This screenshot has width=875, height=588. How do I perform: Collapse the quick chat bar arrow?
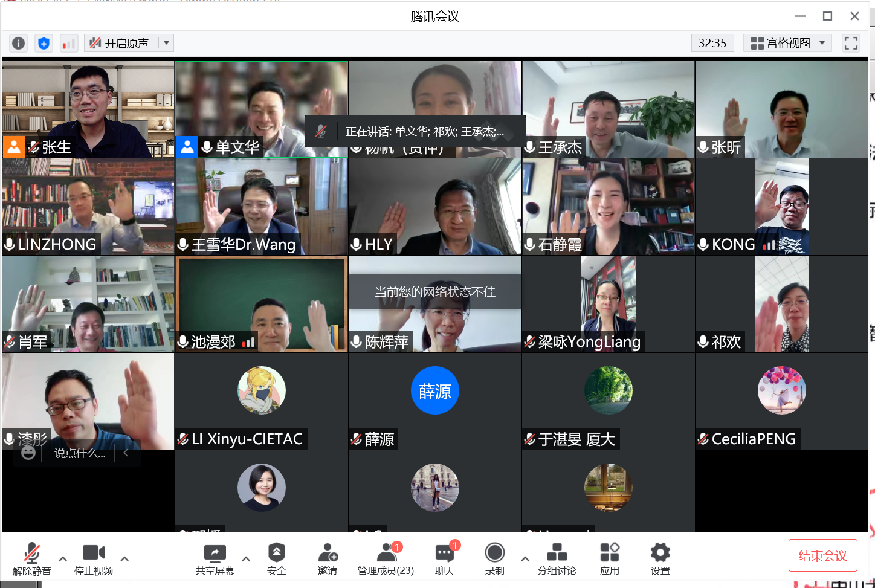126,453
